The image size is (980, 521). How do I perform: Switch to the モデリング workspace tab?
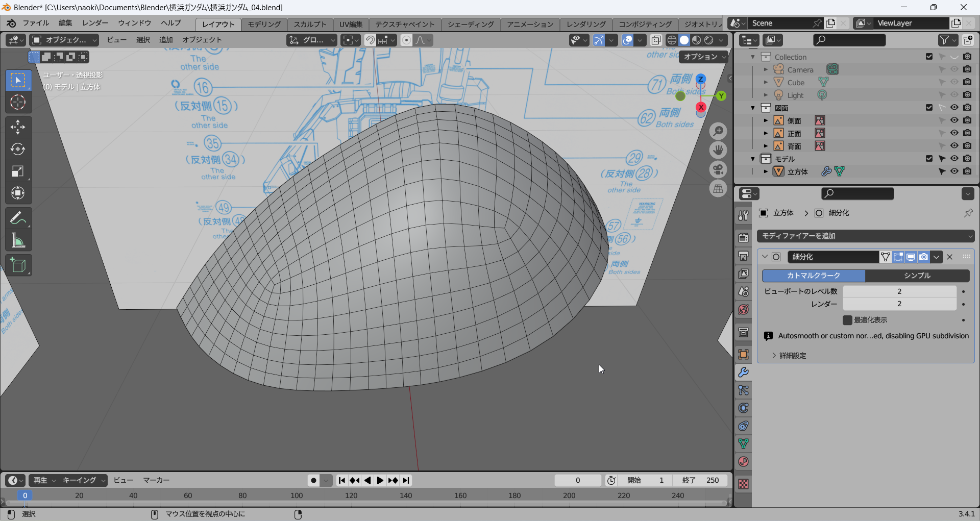[x=264, y=24]
